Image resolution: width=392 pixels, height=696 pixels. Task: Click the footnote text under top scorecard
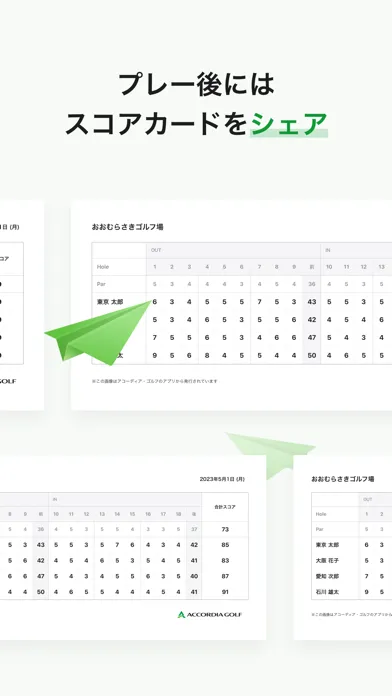pyautogui.click(x=154, y=381)
